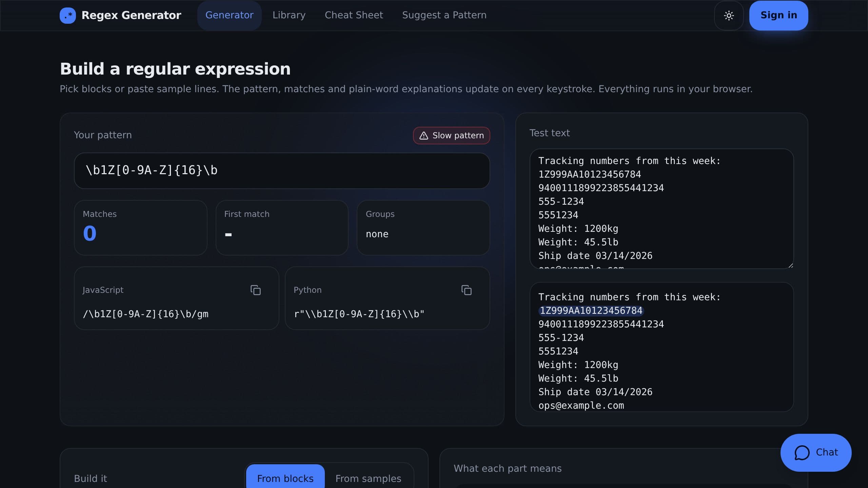Open the Chat bubble widget

(816, 452)
